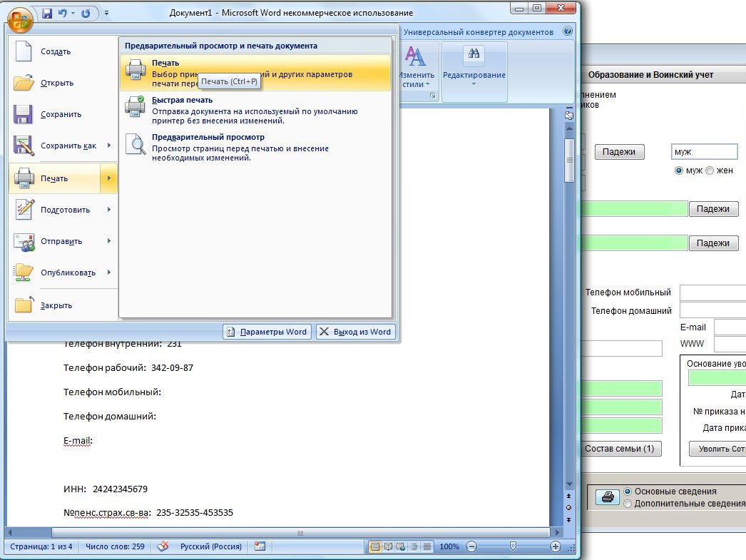Click next page double-arrow button
746x560 pixels.
(568, 519)
